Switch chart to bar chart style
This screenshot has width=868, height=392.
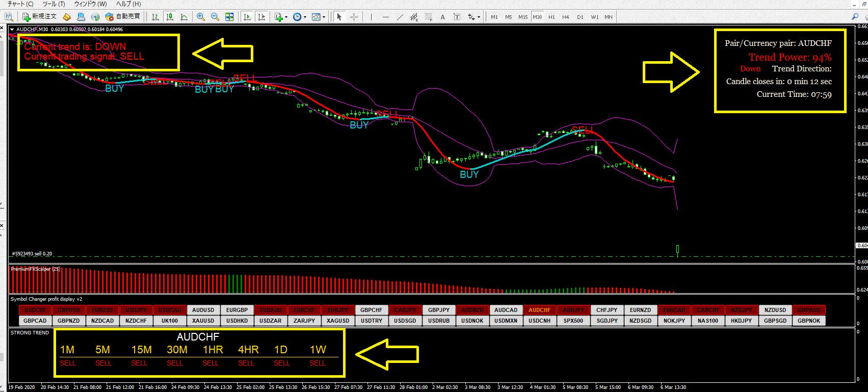pyautogui.click(x=155, y=17)
